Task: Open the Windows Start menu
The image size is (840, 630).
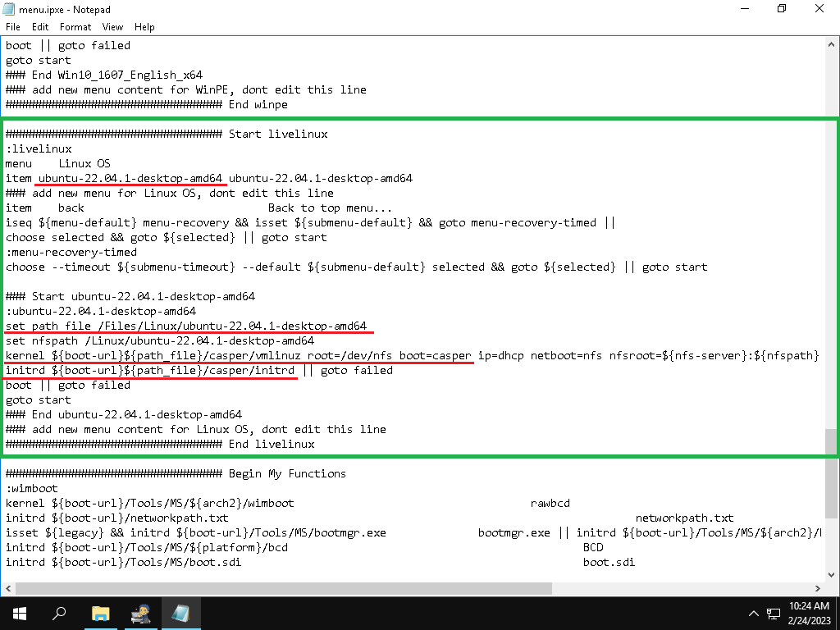Action: pyautogui.click(x=18, y=613)
